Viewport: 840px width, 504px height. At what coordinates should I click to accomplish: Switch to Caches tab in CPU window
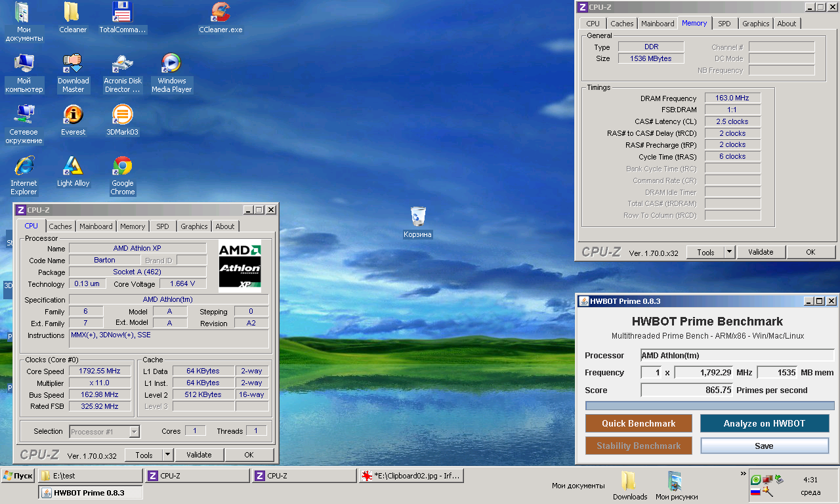pyautogui.click(x=60, y=226)
